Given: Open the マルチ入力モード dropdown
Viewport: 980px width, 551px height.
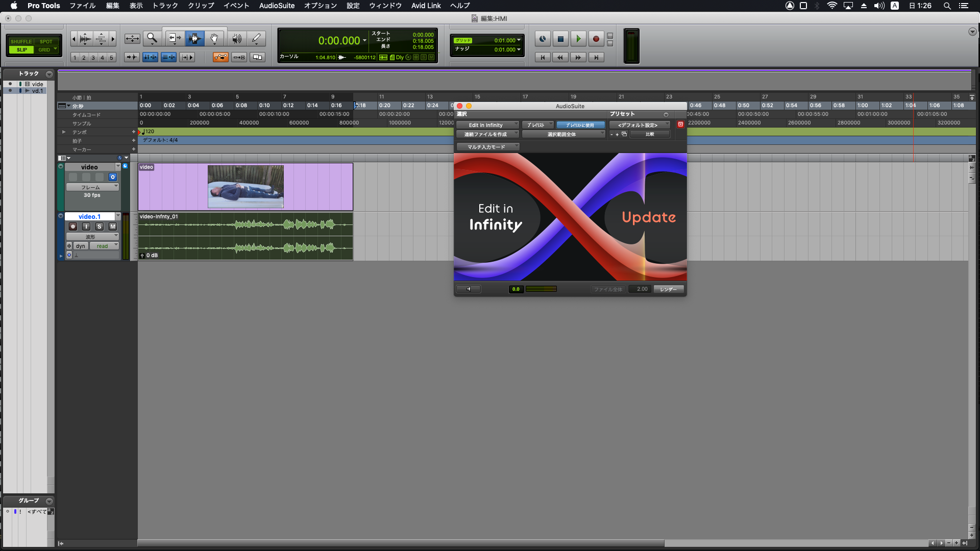Looking at the screenshot, I should [x=487, y=147].
